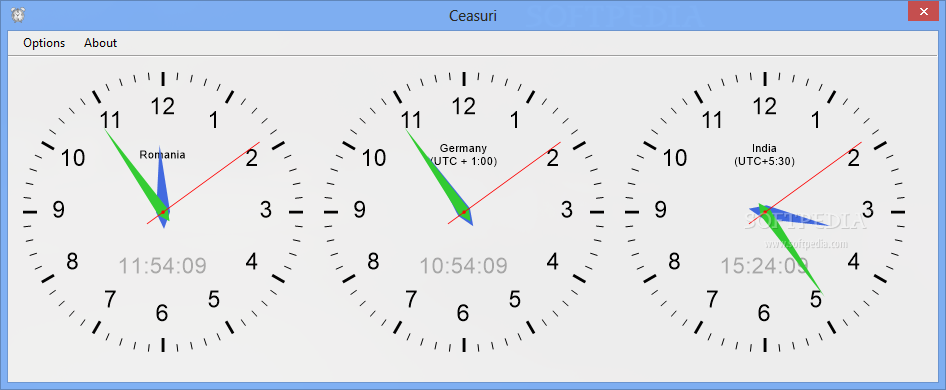Click the number 8 on Germany clock
Viewport: 946px width, 390px height.
(x=373, y=262)
